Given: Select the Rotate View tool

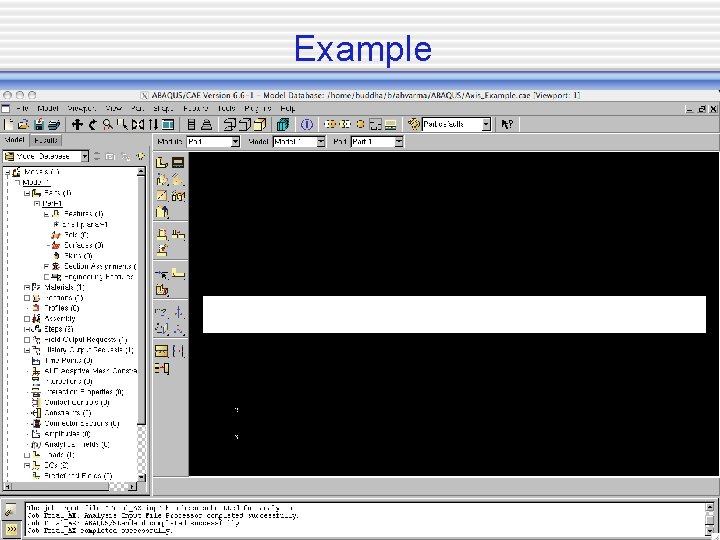Looking at the screenshot, I should 93,124.
